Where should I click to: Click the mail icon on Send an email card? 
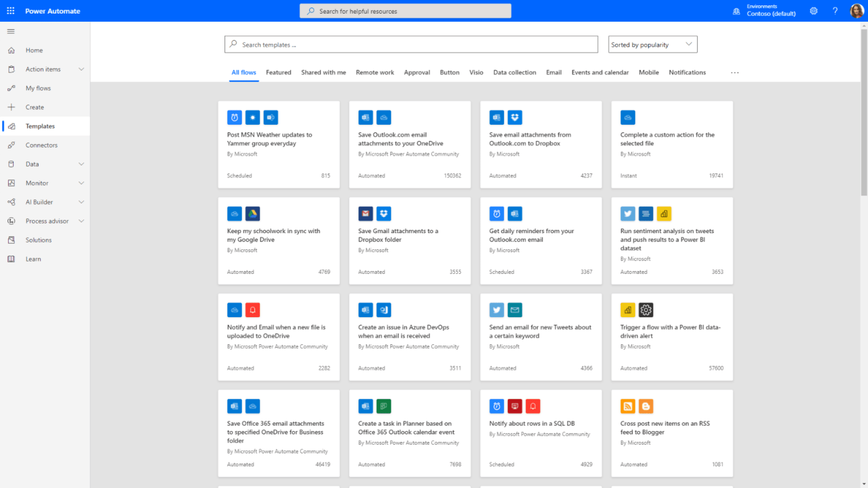(515, 310)
